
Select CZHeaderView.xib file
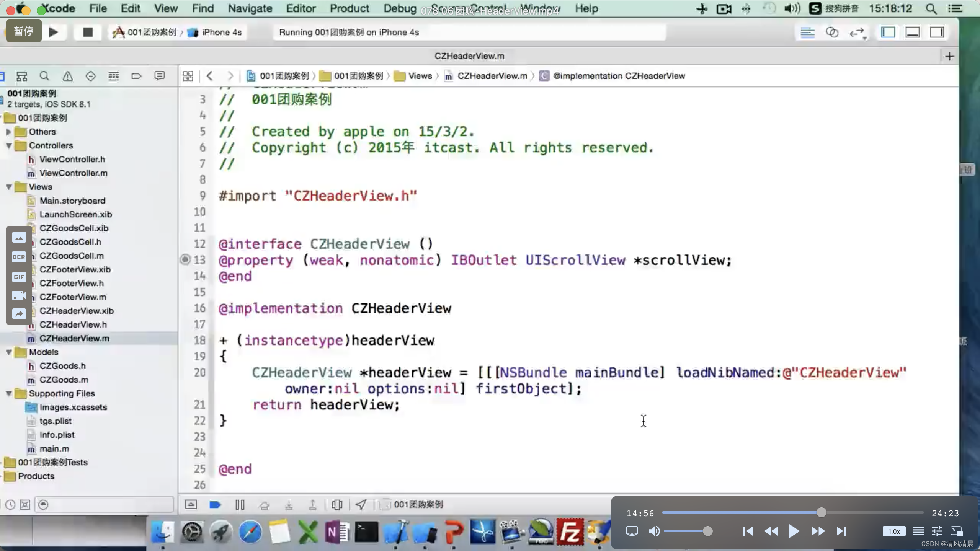coord(77,311)
